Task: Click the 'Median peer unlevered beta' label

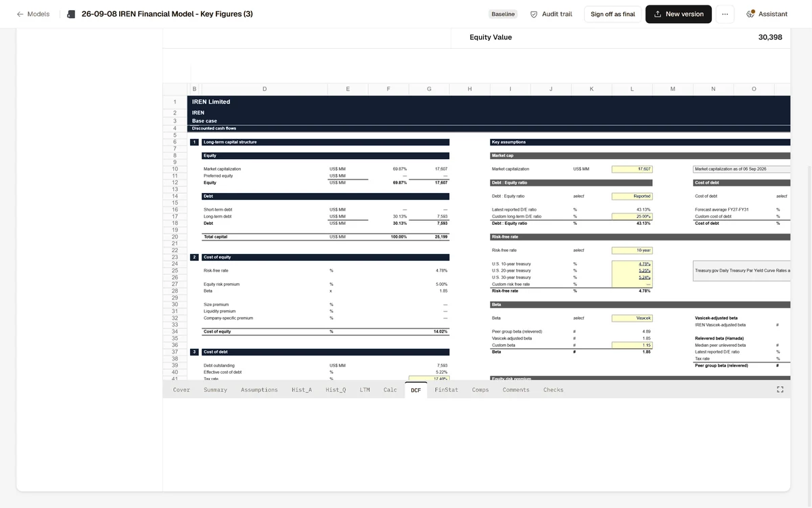Action: (721, 345)
